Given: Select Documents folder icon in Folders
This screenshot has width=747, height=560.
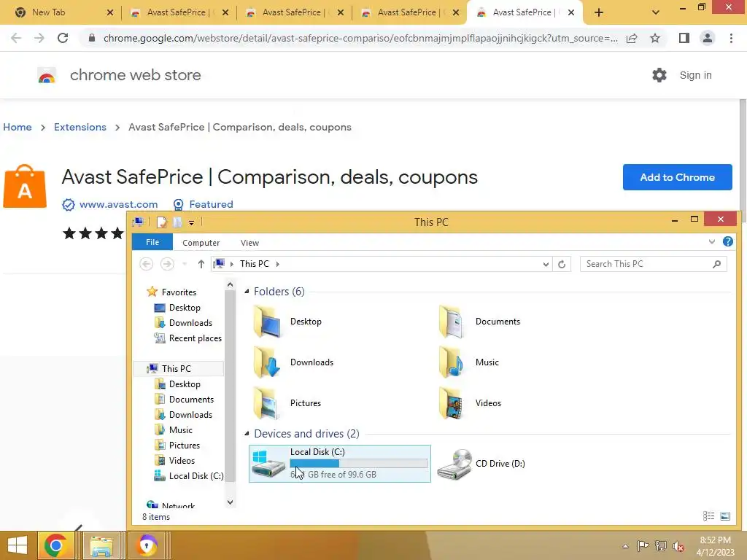Looking at the screenshot, I should click(x=452, y=322).
